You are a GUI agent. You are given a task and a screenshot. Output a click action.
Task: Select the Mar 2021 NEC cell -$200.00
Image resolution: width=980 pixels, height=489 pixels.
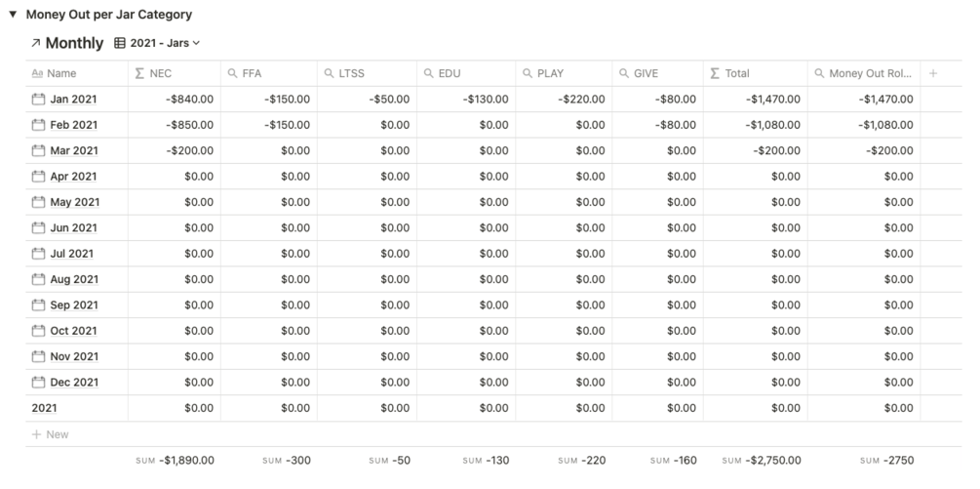click(x=175, y=150)
